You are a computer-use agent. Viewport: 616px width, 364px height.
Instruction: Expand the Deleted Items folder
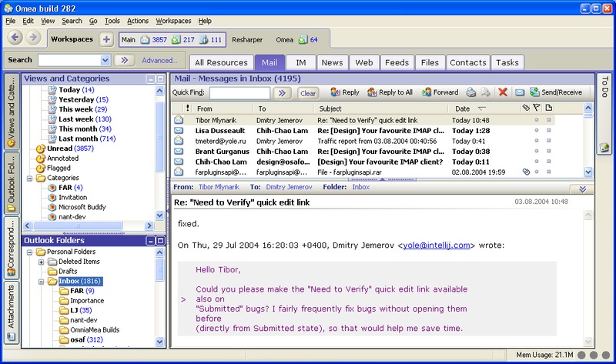coord(41,262)
